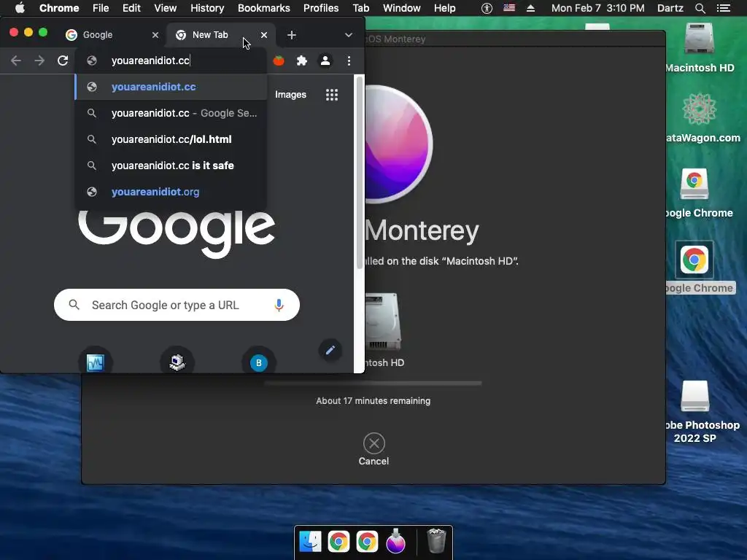Choose the youareanidiot.cc URL suggestion
Image resolution: width=747 pixels, height=560 pixels.
pyautogui.click(x=171, y=87)
